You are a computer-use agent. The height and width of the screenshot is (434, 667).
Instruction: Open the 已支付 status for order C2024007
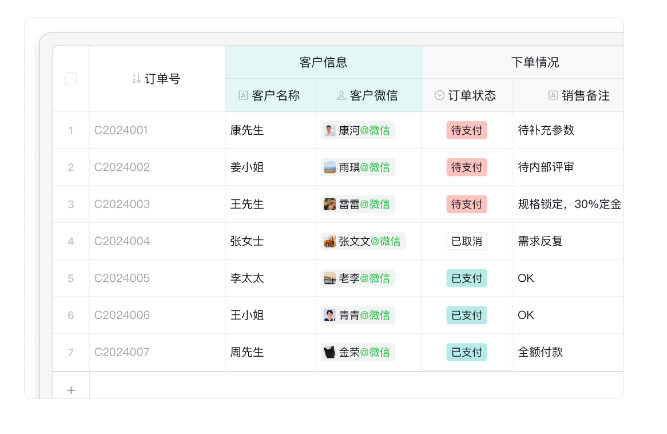coord(466,352)
